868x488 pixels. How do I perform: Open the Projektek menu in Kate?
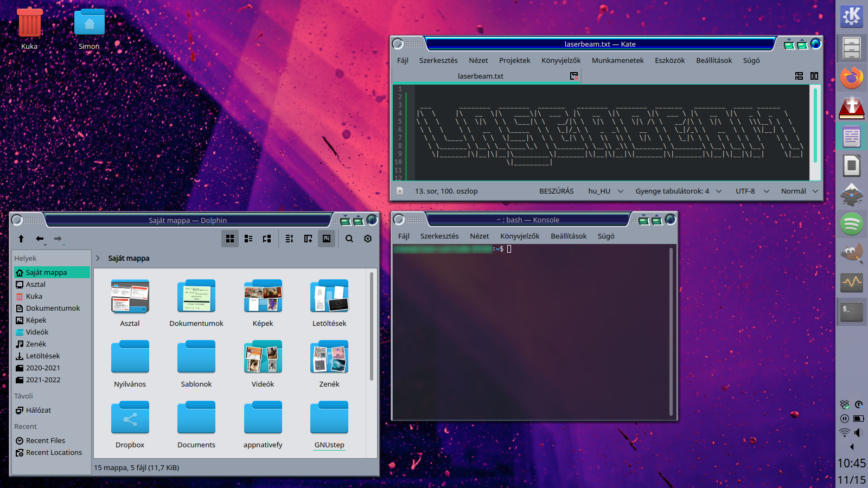click(x=514, y=60)
